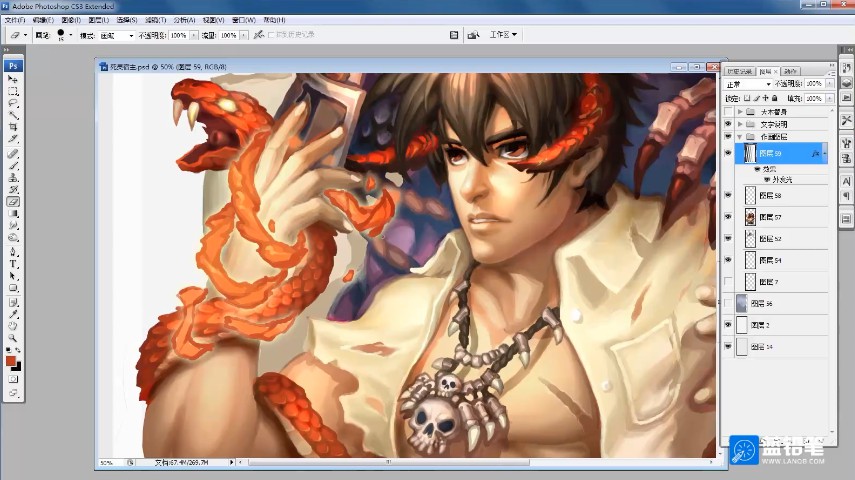Viewport: 855px width, 480px height.
Task: Open the Layer menu
Action: 99,20
